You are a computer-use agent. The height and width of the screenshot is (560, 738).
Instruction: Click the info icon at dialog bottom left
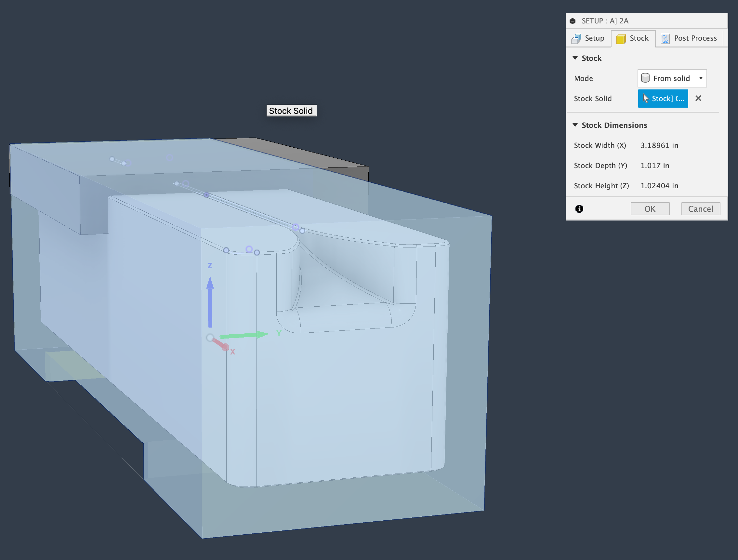[580, 208]
